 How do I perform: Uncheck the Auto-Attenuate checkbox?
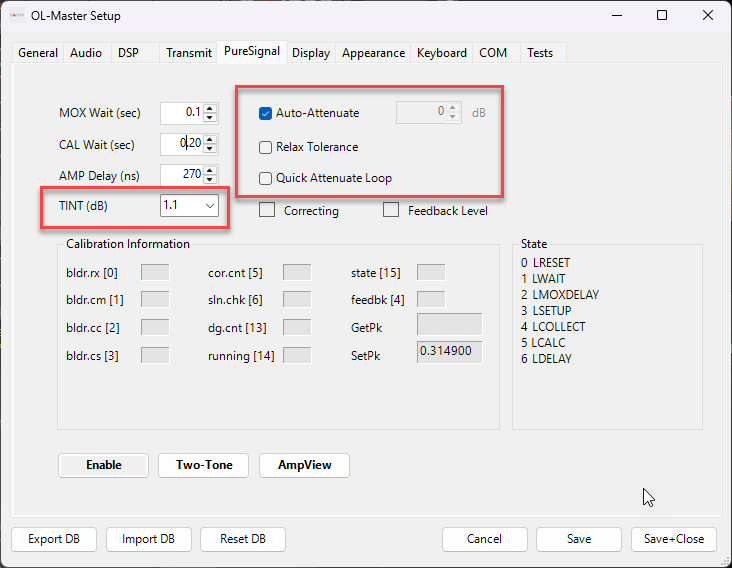coord(265,113)
